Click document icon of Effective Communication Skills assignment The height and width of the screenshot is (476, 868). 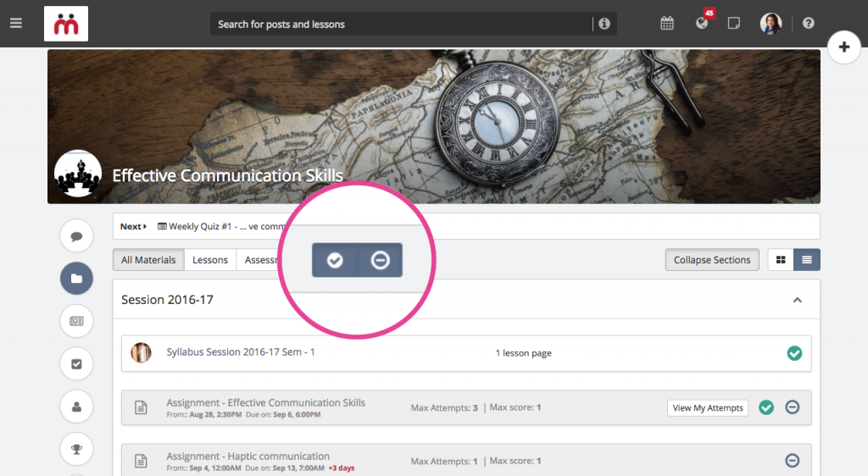(142, 408)
